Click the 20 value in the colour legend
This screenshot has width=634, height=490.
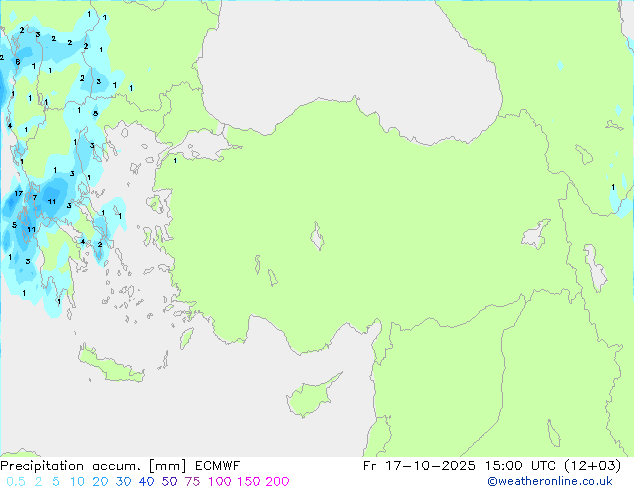coord(100,482)
